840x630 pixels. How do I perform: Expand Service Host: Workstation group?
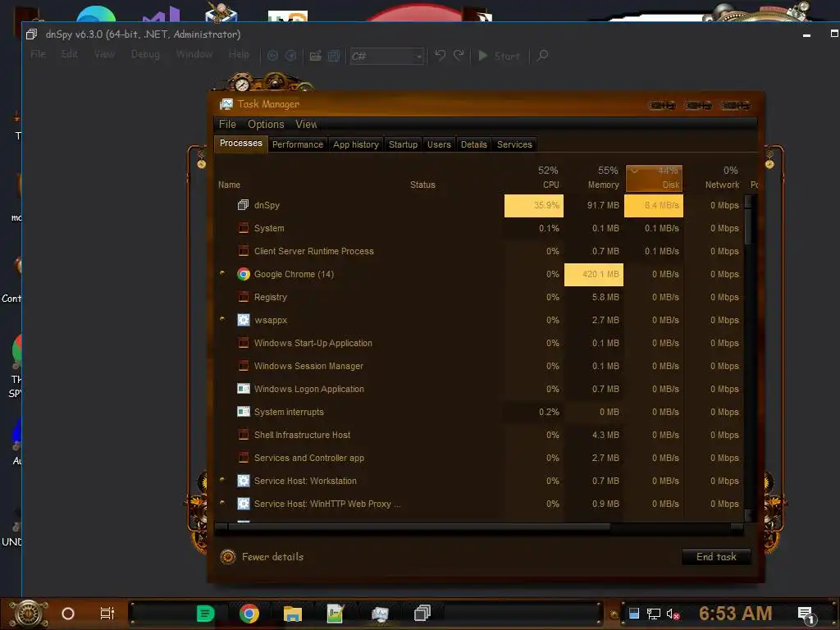(x=222, y=480)
